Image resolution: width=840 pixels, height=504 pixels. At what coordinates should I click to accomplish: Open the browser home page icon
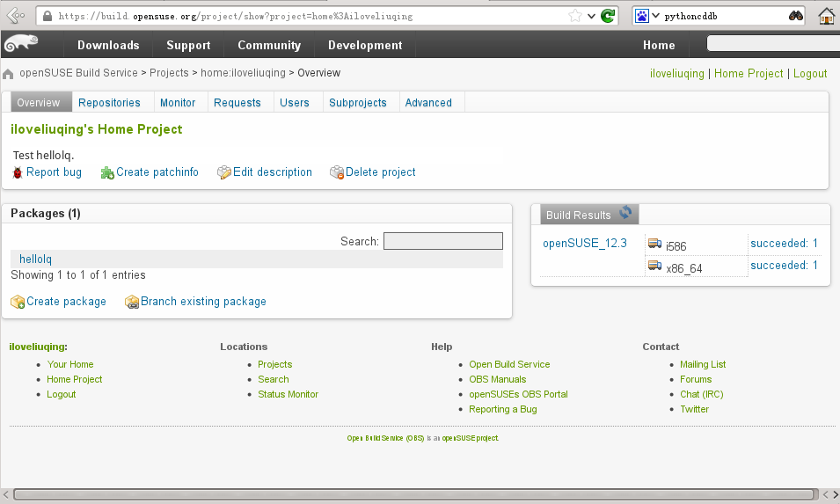coord(827,16)
